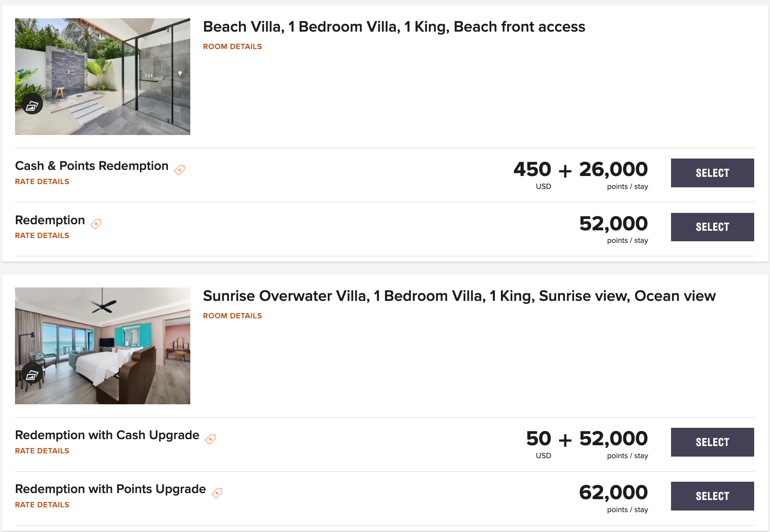The height and width of the screenshot is (532, 770).
Task: Select the Redemption with Points Upgrade rate
Action: 712,496
